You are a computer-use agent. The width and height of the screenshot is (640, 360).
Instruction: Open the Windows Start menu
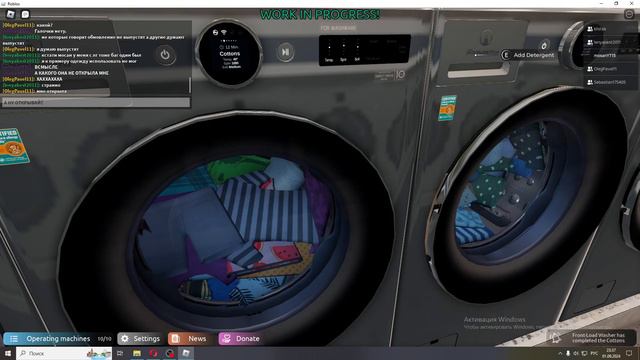[8, 353]
